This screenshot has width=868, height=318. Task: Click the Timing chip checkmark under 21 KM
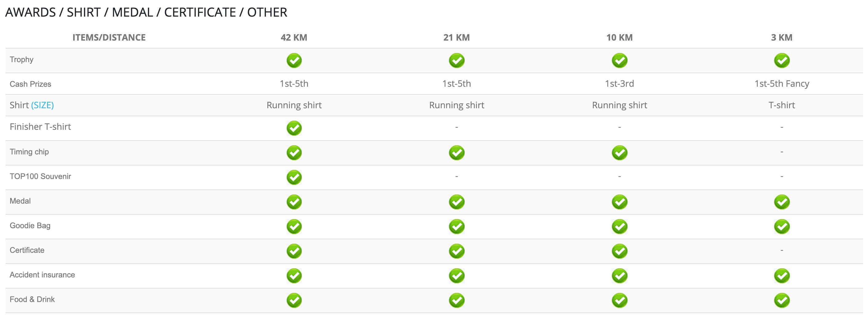[456, 153]
